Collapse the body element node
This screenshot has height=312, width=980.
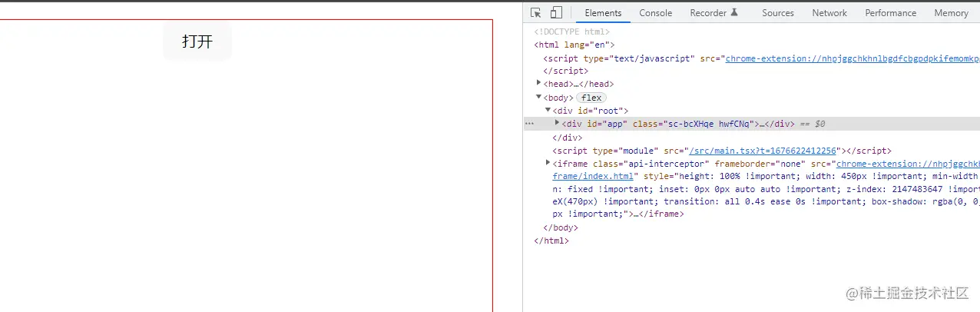click(x=539, y=97)
